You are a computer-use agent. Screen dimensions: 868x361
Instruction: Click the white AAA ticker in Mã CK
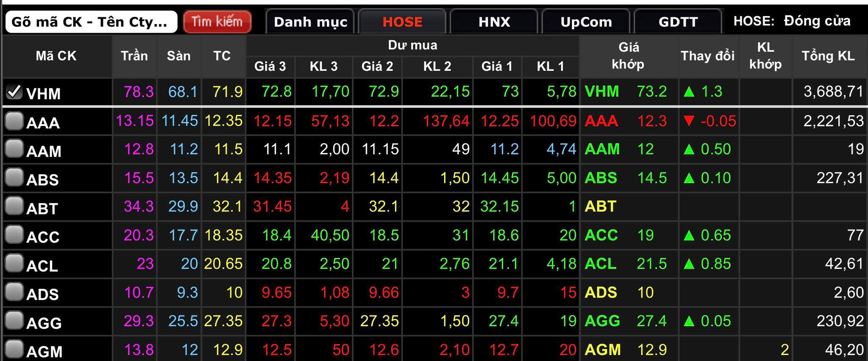43,123
